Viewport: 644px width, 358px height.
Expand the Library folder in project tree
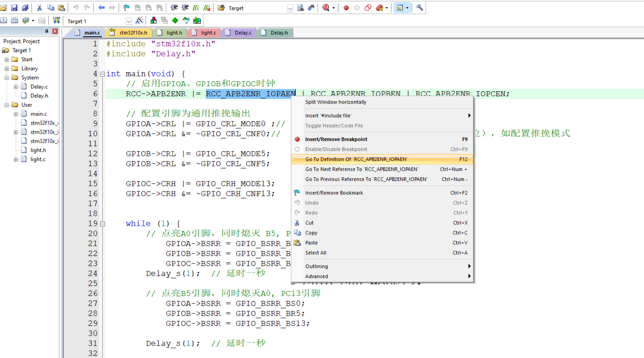7,69
